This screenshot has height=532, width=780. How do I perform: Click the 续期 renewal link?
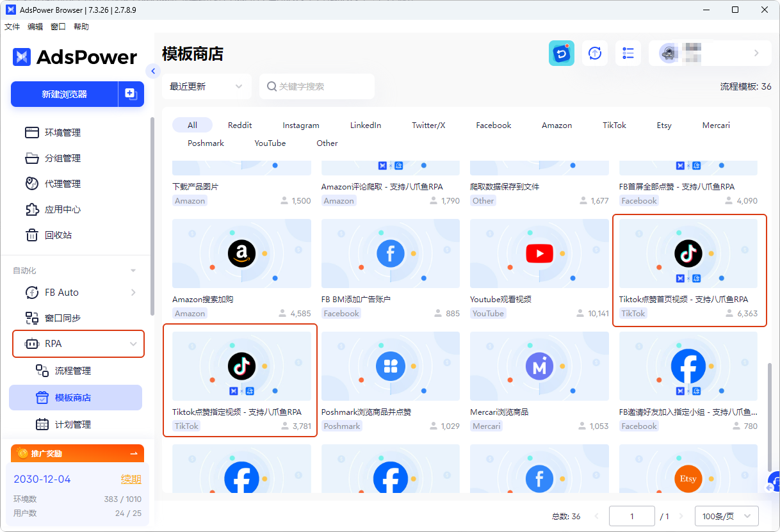pyautogui.click(x=131, y=479)
